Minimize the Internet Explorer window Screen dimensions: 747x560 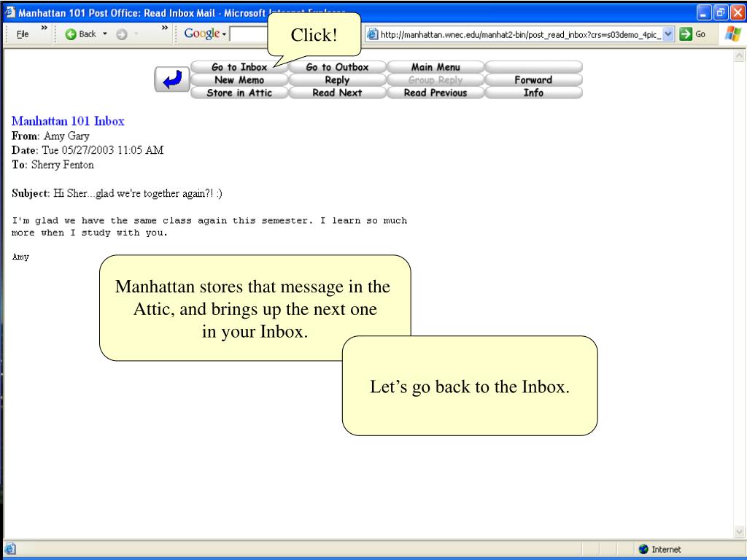coord(704,13)
